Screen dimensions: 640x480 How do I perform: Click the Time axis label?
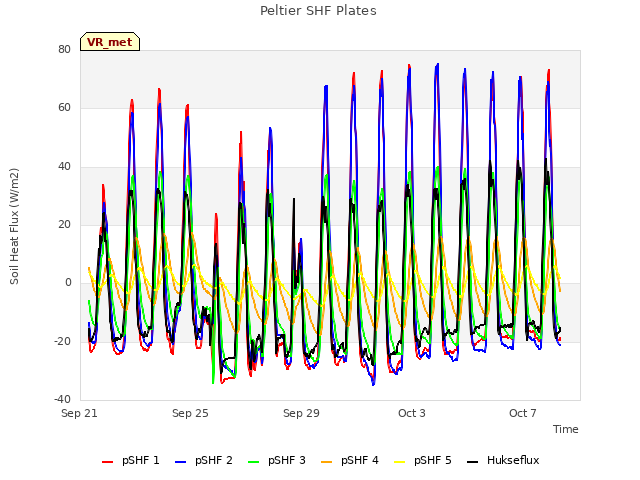tap(566, 429)
